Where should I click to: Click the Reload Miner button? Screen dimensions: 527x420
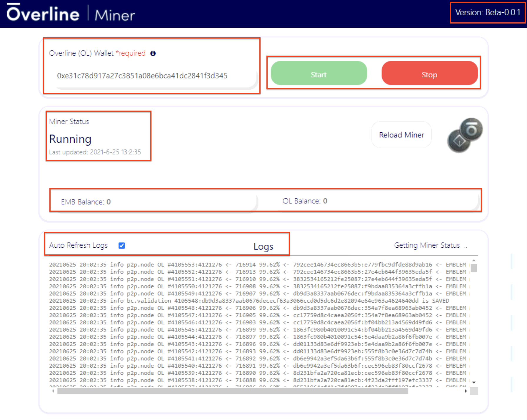click(x=401, y=135)
